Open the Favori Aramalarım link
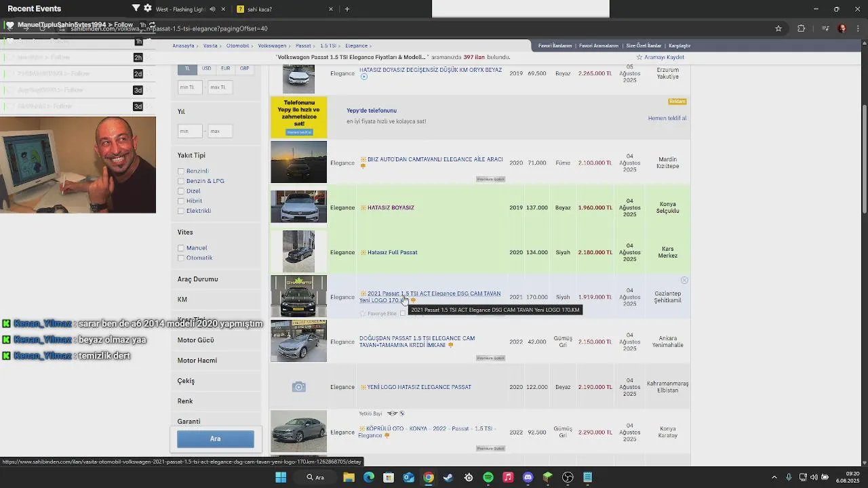 tap(599, 45)
